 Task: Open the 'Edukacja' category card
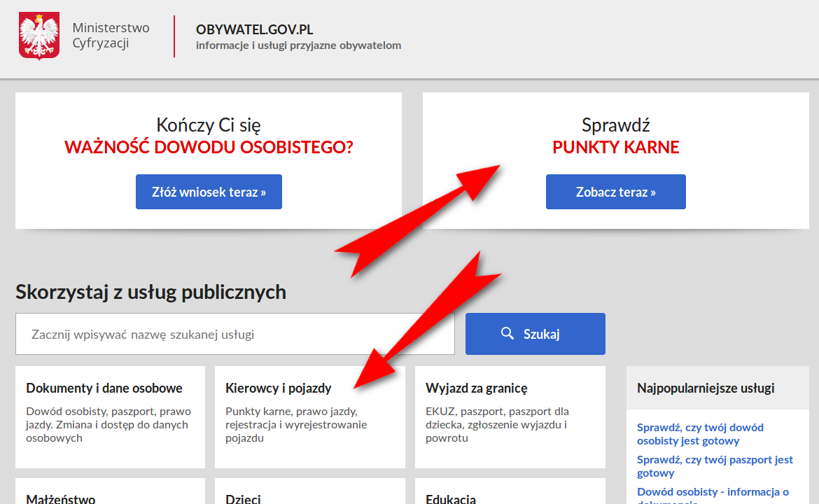[510, 491]
